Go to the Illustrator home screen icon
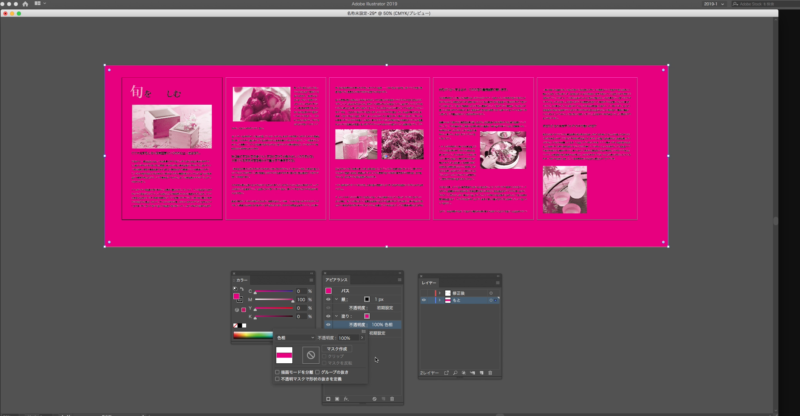 point(25,4)
